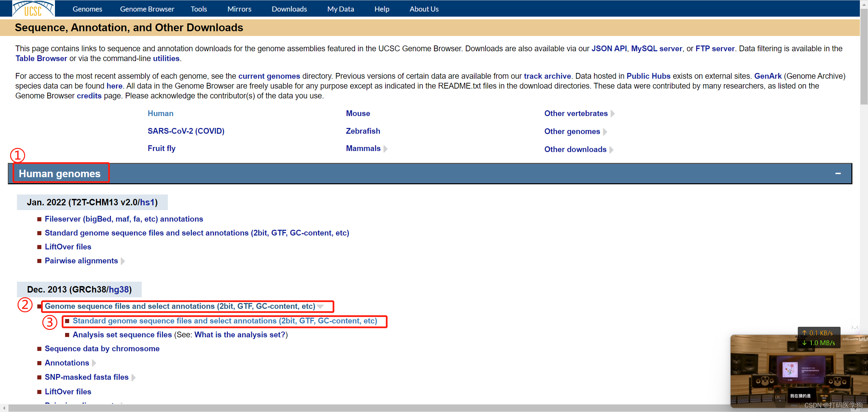Open the Downloads menu
868x412 pixels.
point(289,9)
